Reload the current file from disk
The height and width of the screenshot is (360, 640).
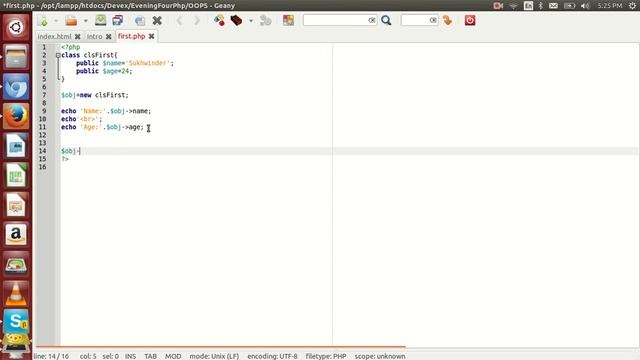point(140,20)
